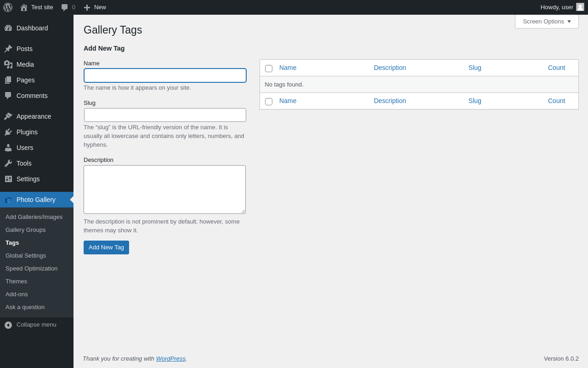Sort tags by the Count column header
The height and width of the screenshot is (368, 588).
(x=556, y=68)
